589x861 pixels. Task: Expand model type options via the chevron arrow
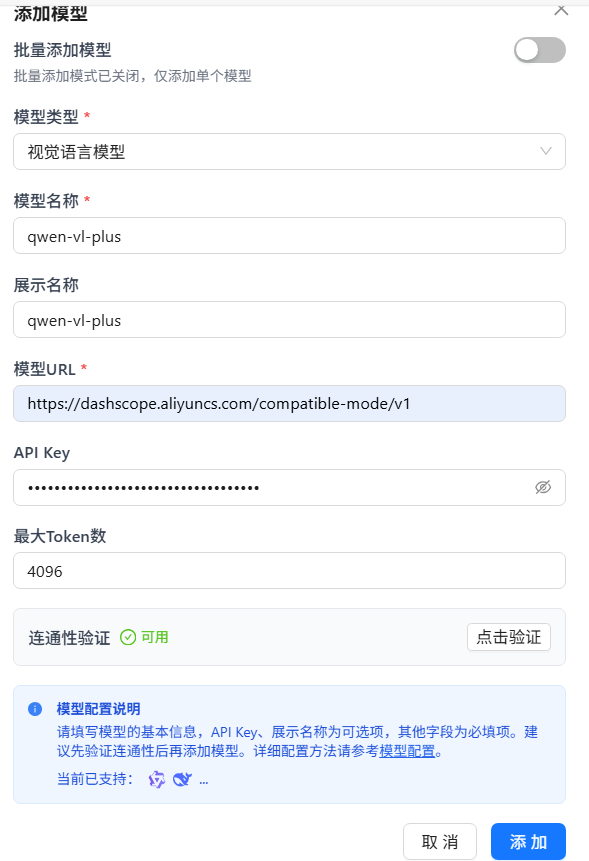point(546,151)
